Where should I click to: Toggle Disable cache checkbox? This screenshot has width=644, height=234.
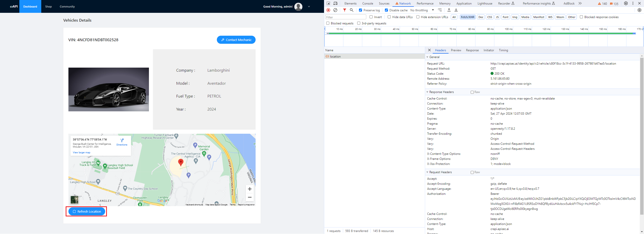click(386, 10)
